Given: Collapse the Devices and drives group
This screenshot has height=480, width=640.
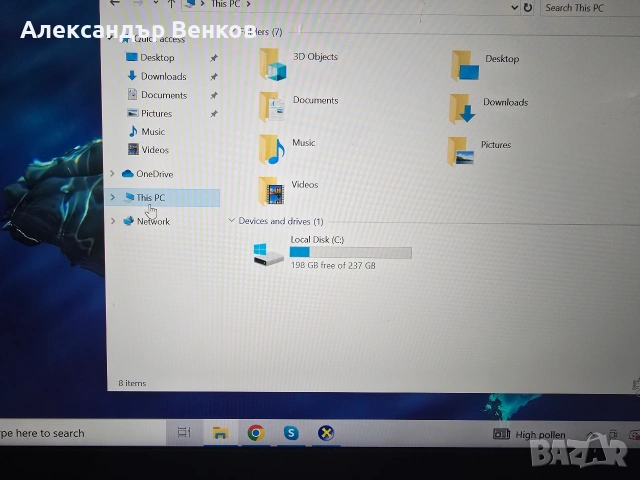Looking at the screenshot, I should [232, 221].
